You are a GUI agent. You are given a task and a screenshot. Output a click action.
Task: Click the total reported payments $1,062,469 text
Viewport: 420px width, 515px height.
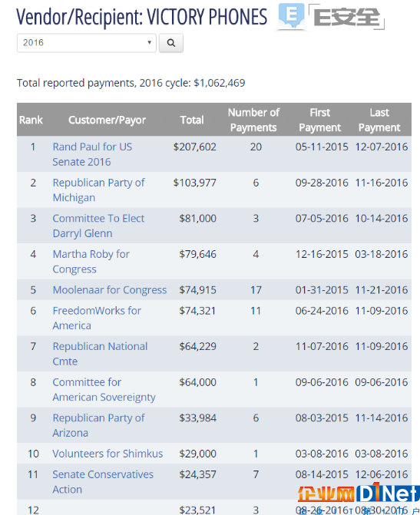(x=131, y=83)
